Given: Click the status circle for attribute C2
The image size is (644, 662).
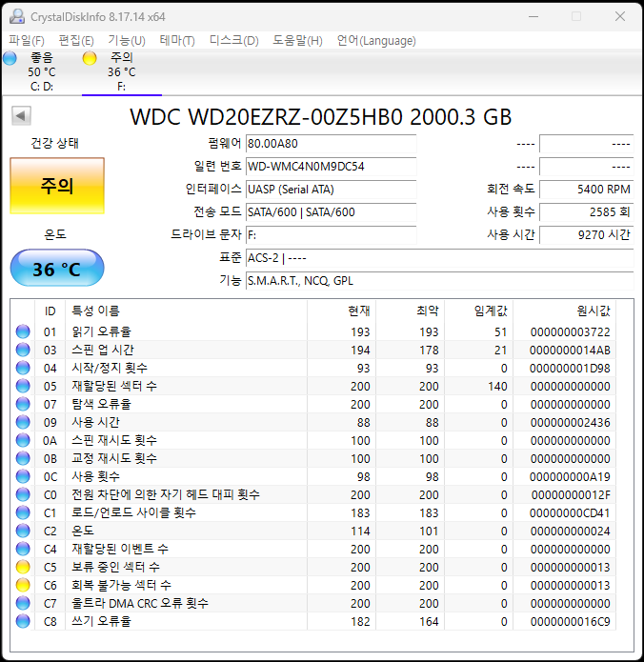Looking at the screenshot, I should 23,531.
